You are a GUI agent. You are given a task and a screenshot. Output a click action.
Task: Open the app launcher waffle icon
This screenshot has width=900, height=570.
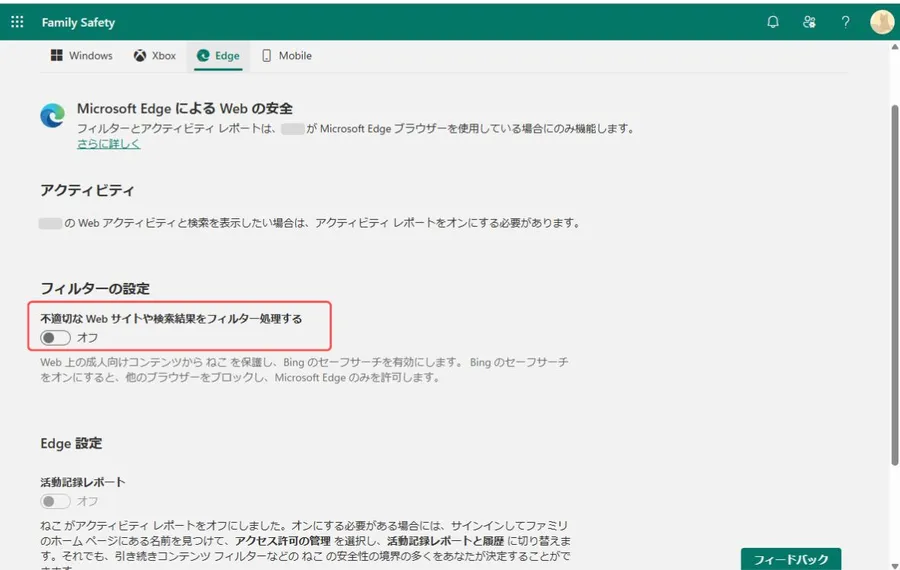[x=17, y=22]
